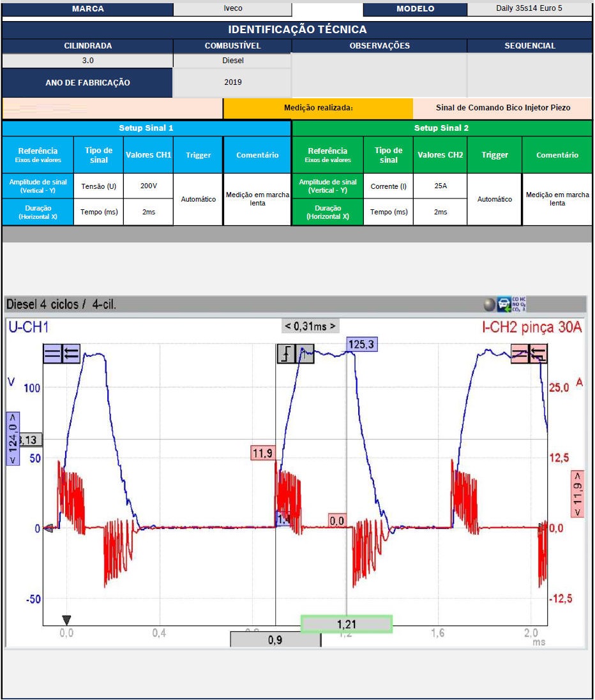Screen dimensions: 595x700
Task: Click the CH1 zero-level arrow on left axis
Action: 47,528
